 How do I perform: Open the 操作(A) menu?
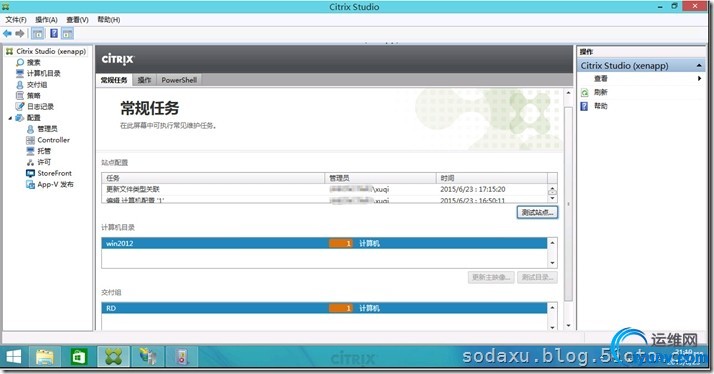(x=46, y=20)
